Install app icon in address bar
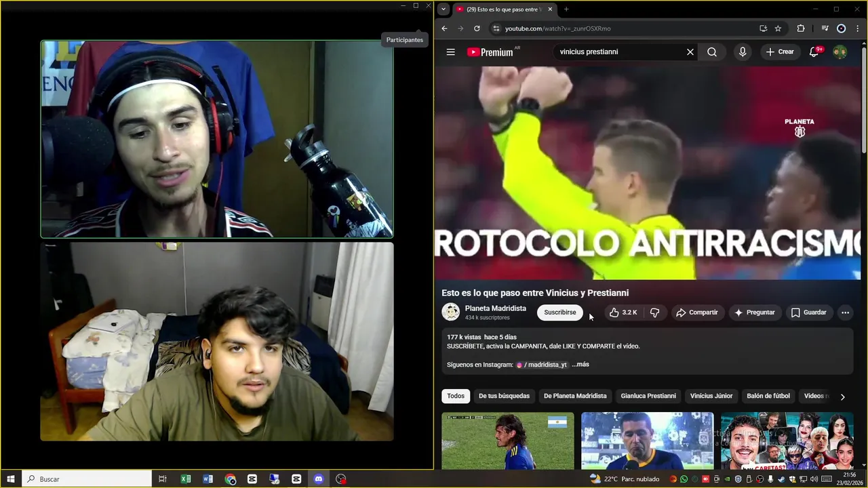The height and width of the screenshot is (488, 868). pos(763,28)
